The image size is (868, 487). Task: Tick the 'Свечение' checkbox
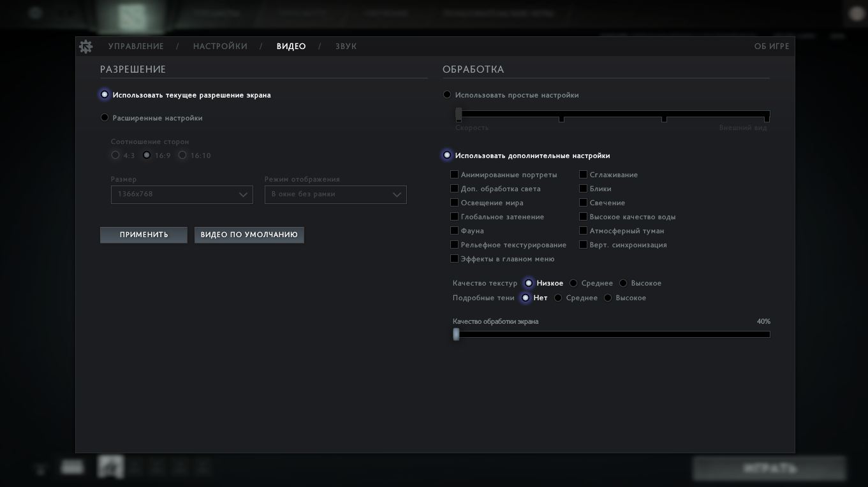[x=583, y=203]
